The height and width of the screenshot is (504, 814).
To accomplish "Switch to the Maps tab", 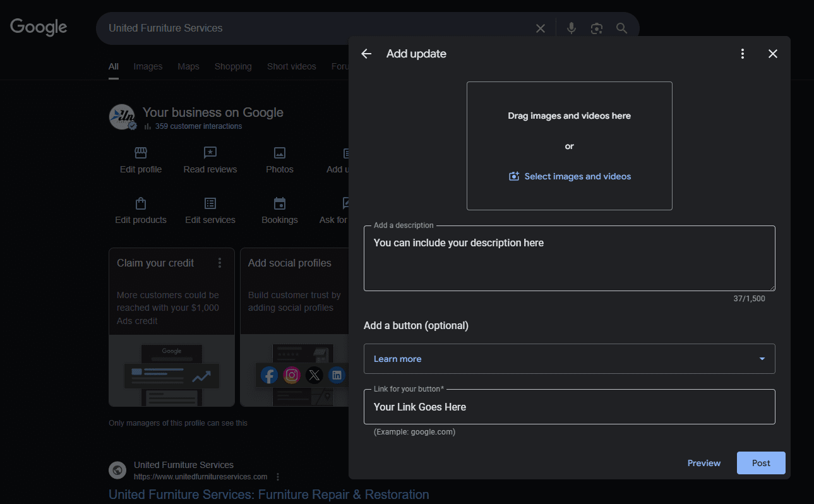I will click(188, 66).
